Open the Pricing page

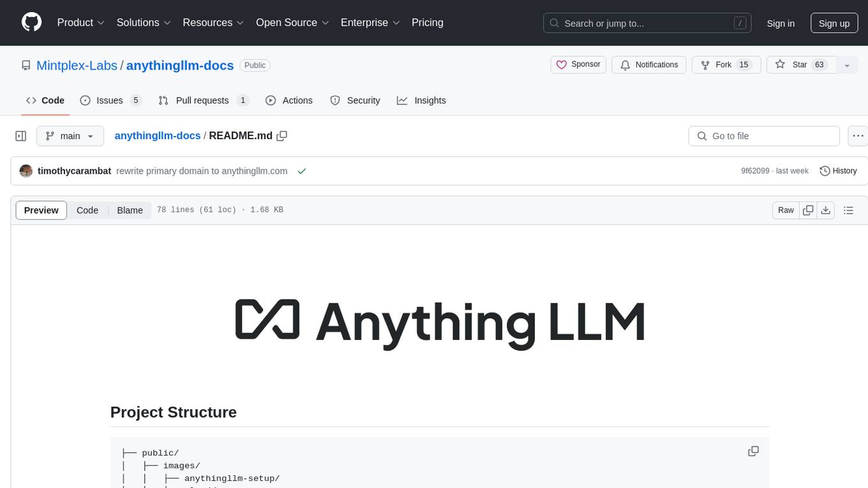[428, 22]
